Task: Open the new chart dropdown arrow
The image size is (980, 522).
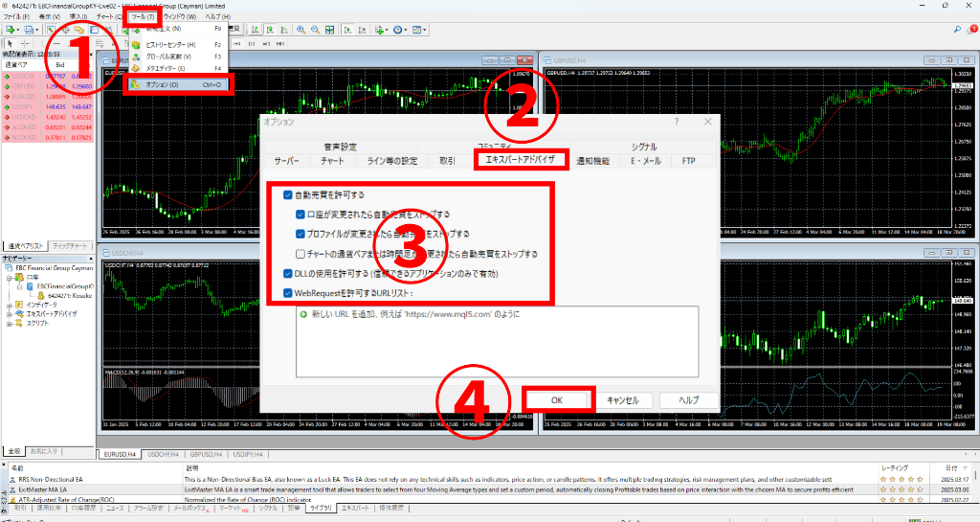Action: 17,30
